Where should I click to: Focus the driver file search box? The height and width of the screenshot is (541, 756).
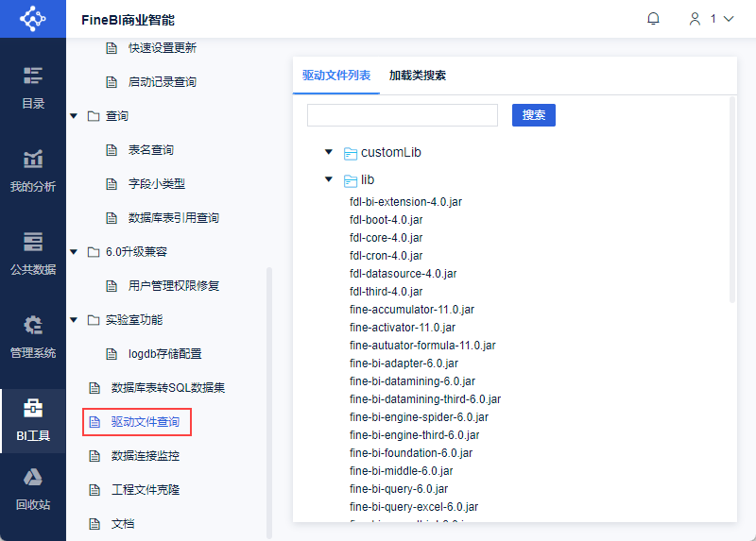click(x=403, y=115)
